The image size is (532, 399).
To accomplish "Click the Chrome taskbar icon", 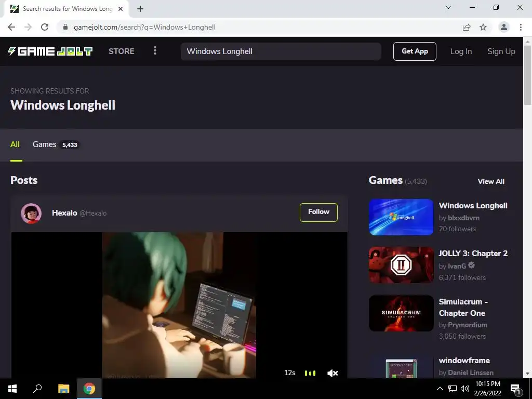I will (89, 389).
